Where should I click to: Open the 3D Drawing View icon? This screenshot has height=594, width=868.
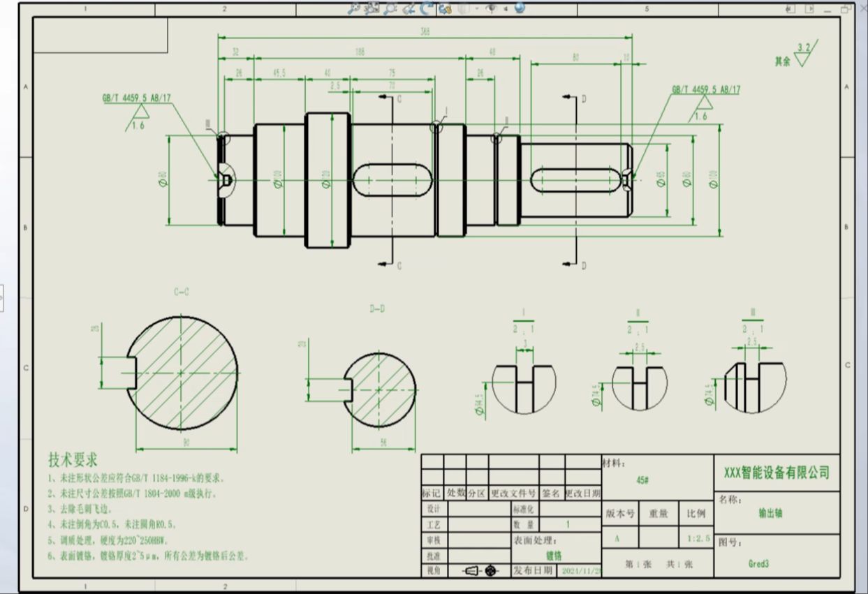(445, 8)
